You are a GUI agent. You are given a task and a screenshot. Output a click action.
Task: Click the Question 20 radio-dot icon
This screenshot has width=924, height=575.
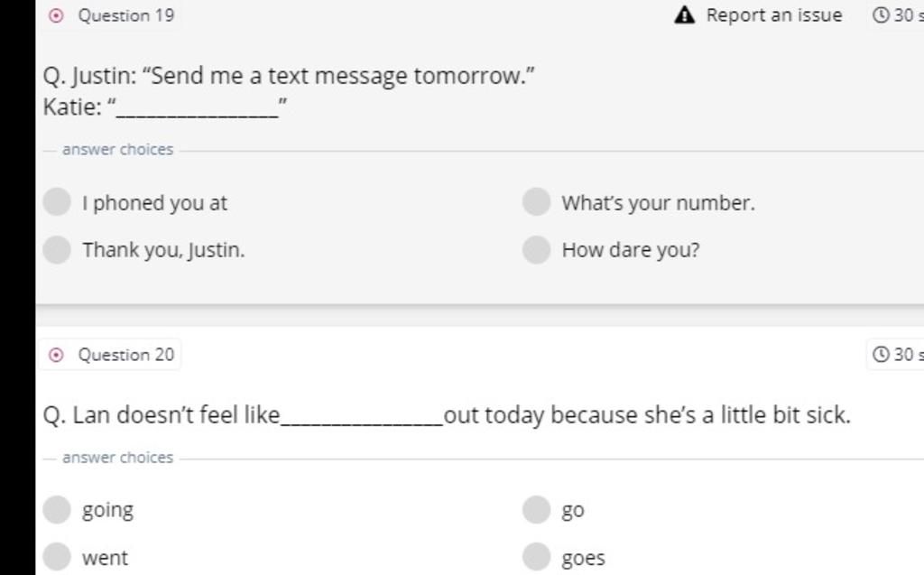coord(56,355)
